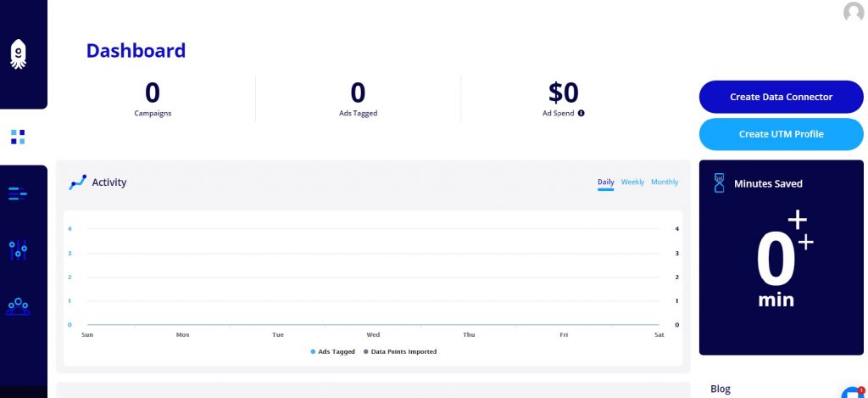Switch Activity chart to Monthly
This screenshot has height=398, width=868.
click(x=665, y=182)
